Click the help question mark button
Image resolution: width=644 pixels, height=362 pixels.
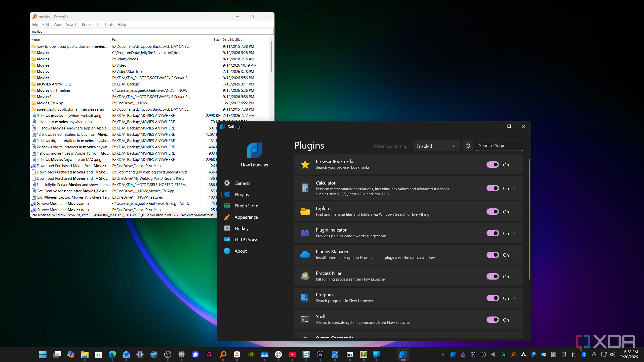468,146
